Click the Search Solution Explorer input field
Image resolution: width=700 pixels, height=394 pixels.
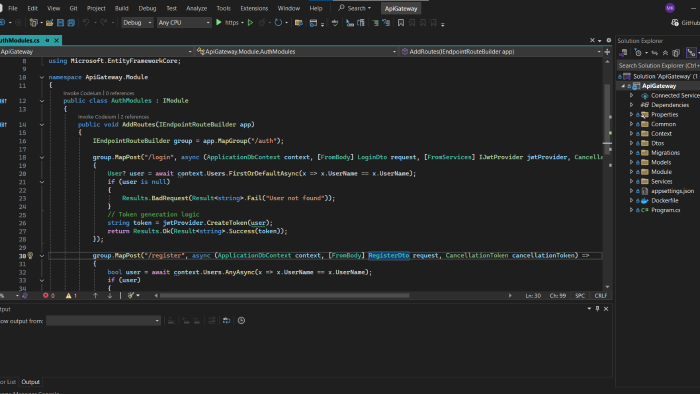658,66
